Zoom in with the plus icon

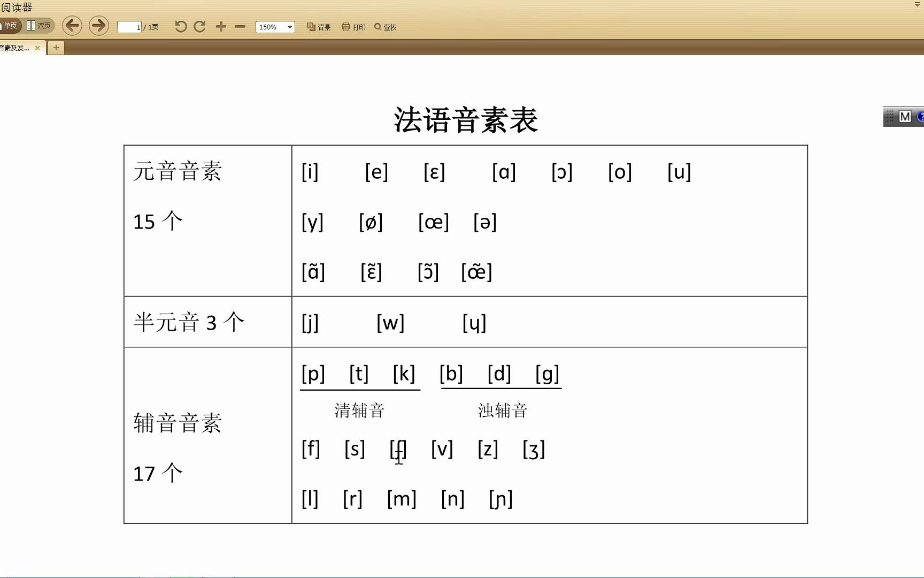pos(220,26)
